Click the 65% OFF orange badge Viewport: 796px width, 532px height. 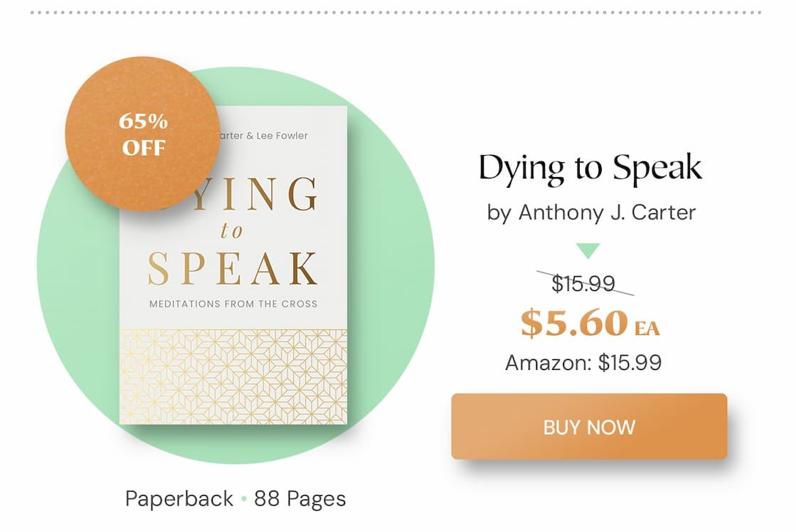tap(142, 134)
